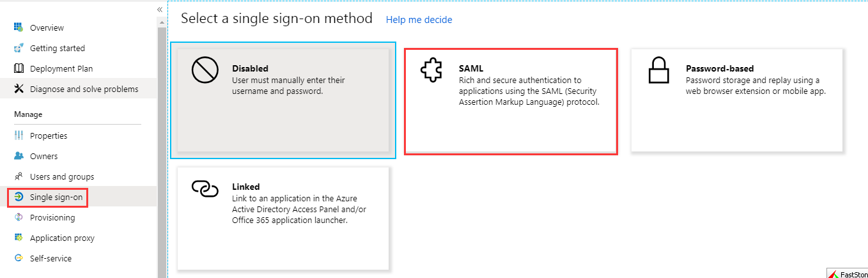Click the Users and groups icon
Viewport: 868px width, 278px height.
pos(19,176)
